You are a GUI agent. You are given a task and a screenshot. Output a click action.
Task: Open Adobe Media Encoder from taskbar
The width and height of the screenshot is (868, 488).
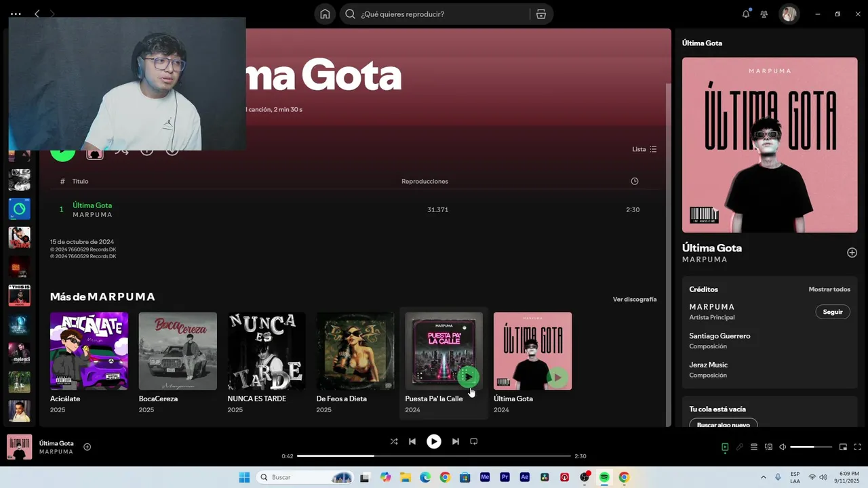coord(485,477)
